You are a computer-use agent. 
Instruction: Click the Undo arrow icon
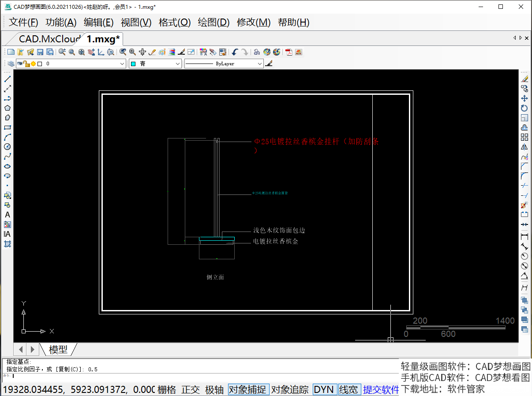(x=235, y=52)
